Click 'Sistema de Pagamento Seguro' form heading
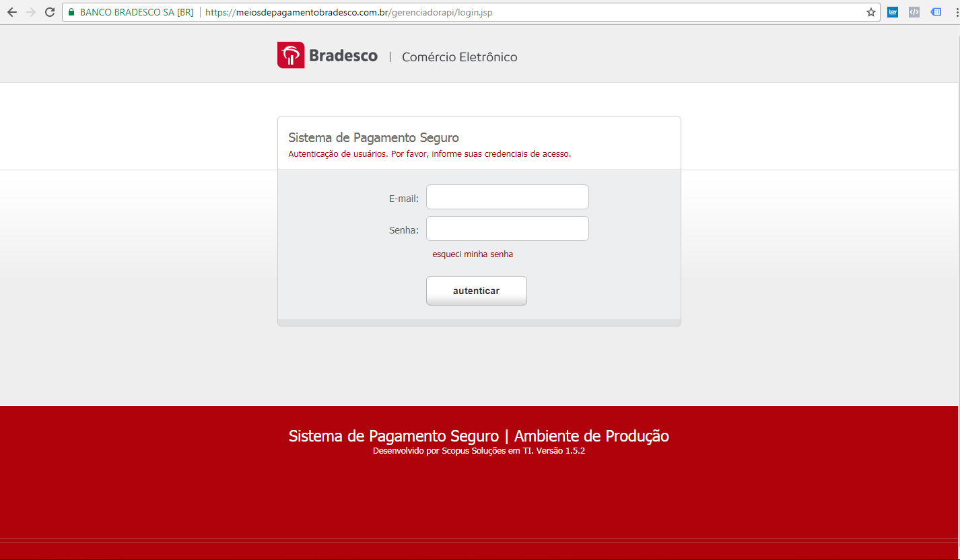960x560 pixels. [374, 138]
